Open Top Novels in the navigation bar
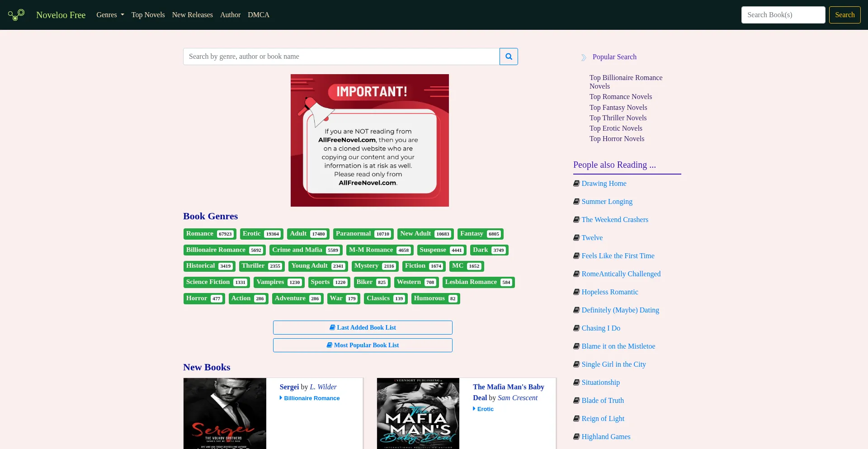This screenshot has width=868, height=449. (x=148, y=15)
